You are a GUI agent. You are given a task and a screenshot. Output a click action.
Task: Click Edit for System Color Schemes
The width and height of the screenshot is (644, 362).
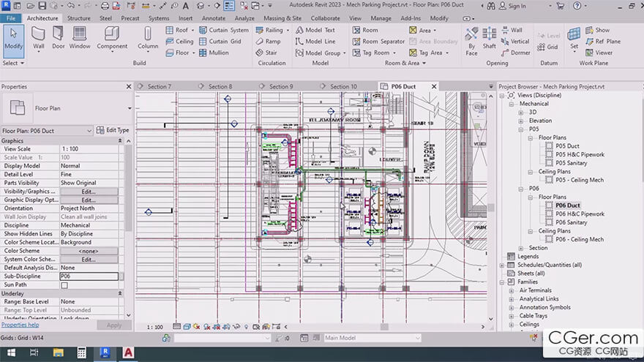tap(89, 260)
